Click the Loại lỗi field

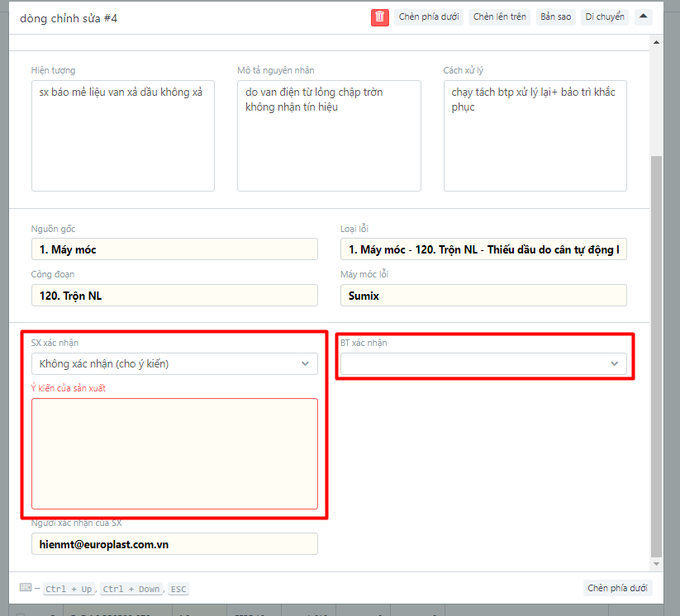[x=483, y=249]
